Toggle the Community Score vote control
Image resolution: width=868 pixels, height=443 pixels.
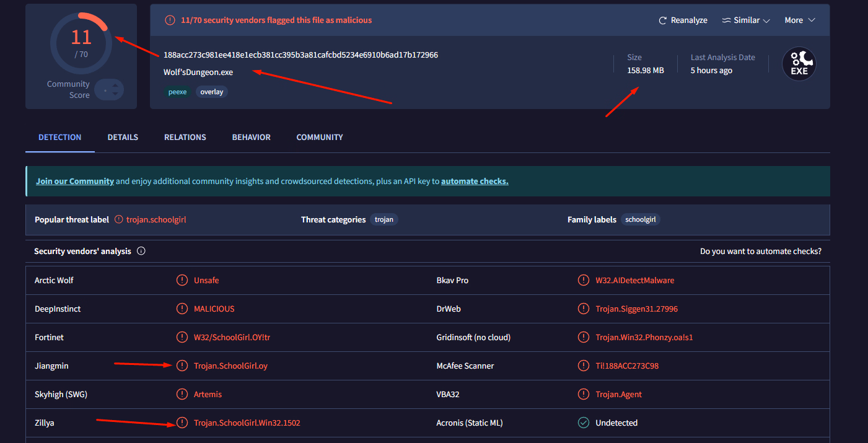[x=109, y=90]
